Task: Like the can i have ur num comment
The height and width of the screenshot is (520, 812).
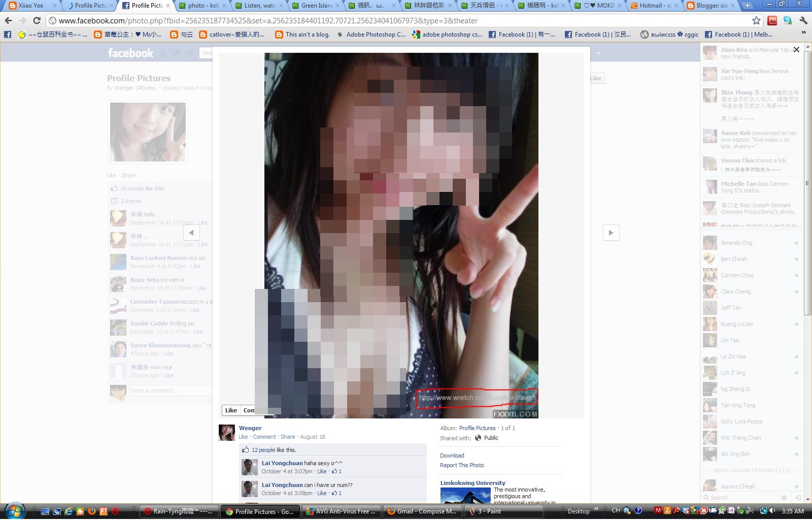Action: tap(322, 493)
